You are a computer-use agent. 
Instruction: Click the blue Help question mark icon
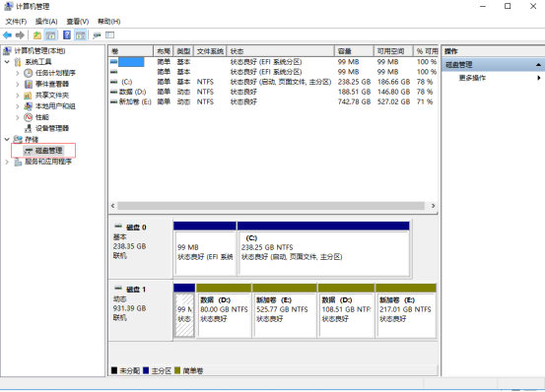click(x=67, y=35)
